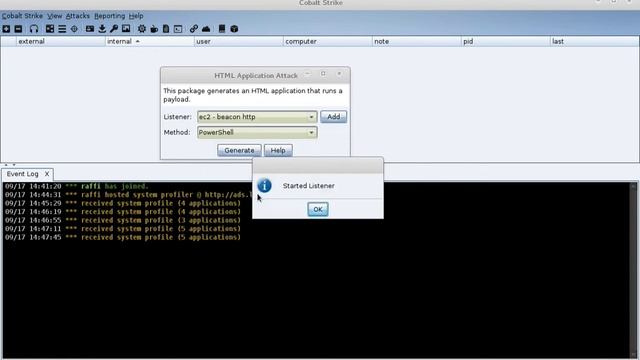The height and width of the screenshot is (360, 640).
Task: Click the keystrokes key icon
Action: pyautogui.click(x=114, y=29)
